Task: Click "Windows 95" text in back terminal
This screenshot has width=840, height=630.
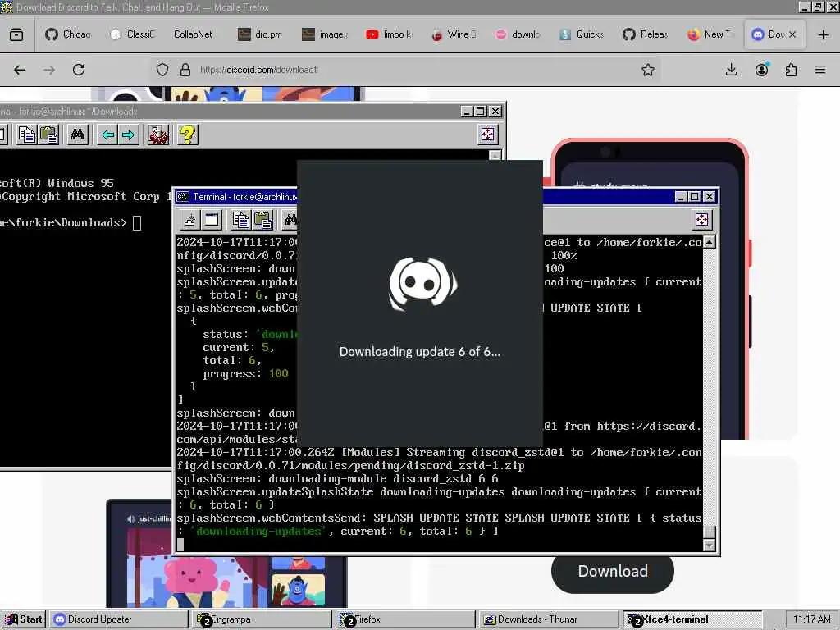Action: (x=80, y=183)
